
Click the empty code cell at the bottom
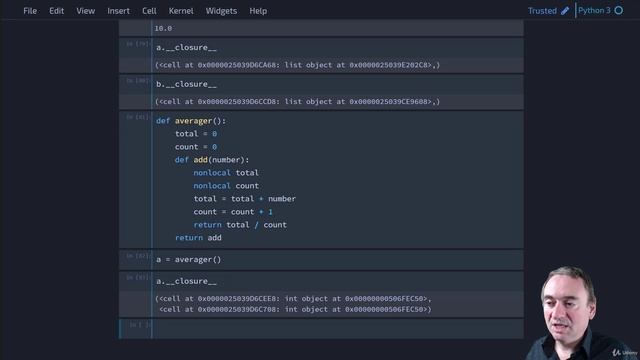338,329
